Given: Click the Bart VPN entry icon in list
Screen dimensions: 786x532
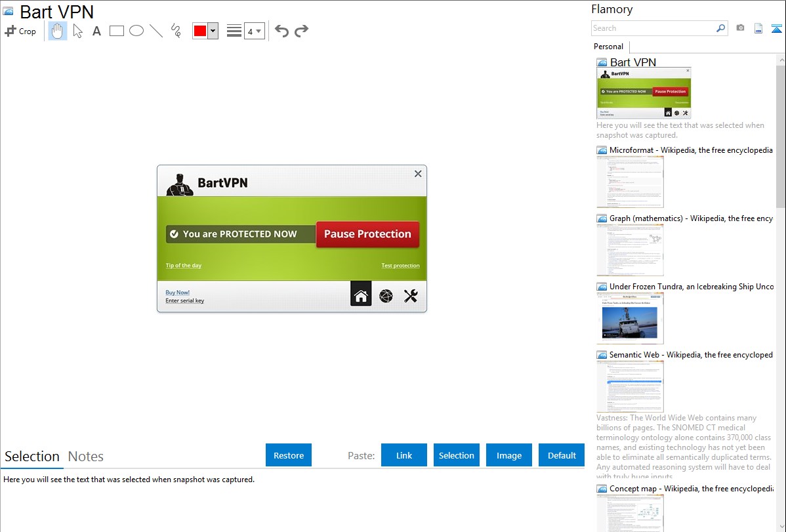Looking at the screenshot, I should (602, 63).
